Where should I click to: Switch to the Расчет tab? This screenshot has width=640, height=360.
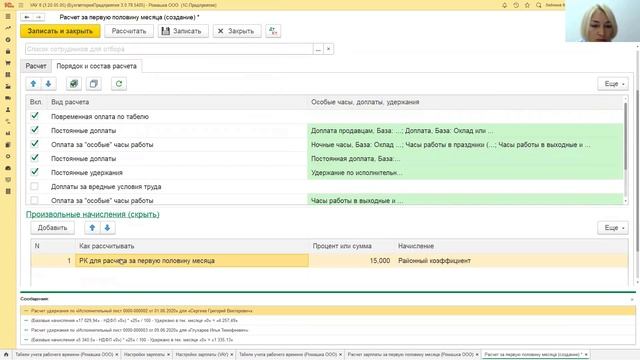[x=36, y=66]
